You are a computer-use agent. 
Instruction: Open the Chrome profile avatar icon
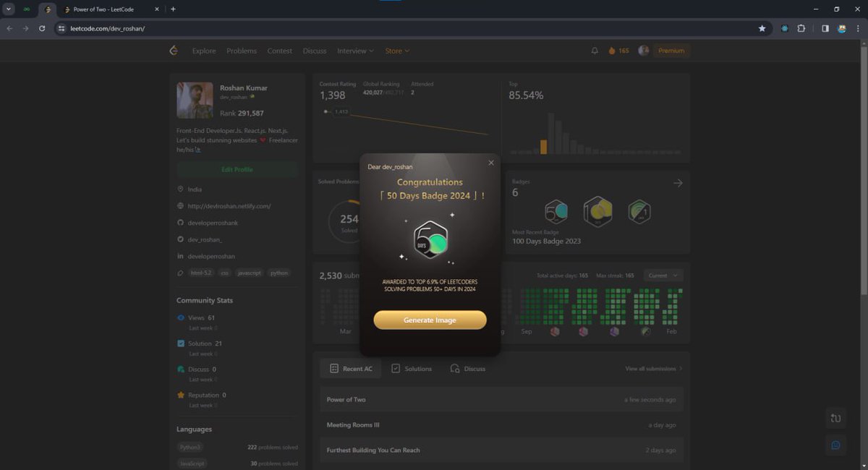coord(842,28)
